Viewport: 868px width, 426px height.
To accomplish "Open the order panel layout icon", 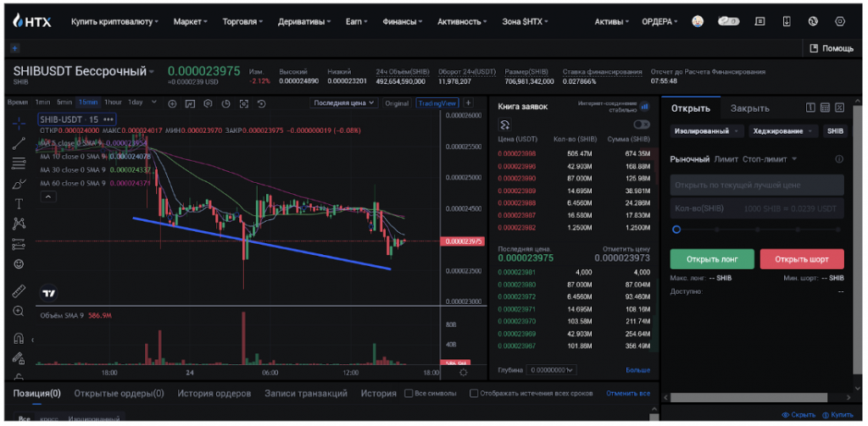I will (810, 108).
